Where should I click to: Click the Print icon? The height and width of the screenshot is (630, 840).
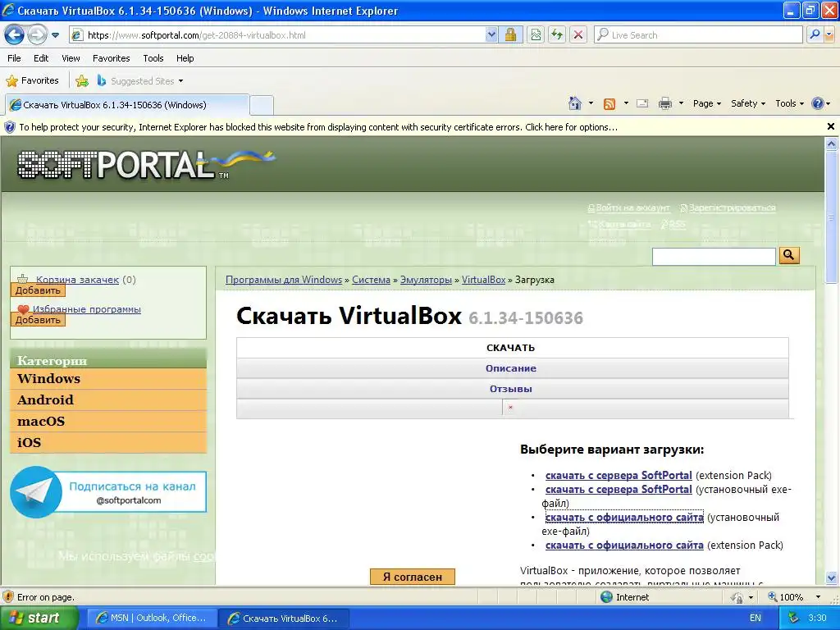pyautogui.click(x=664, y=103)
